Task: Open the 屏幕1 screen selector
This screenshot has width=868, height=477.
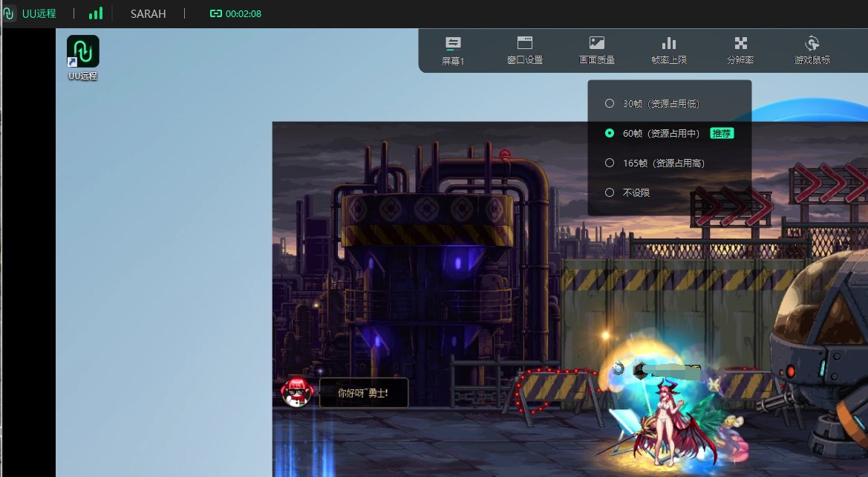Action: tap(453, 51)
